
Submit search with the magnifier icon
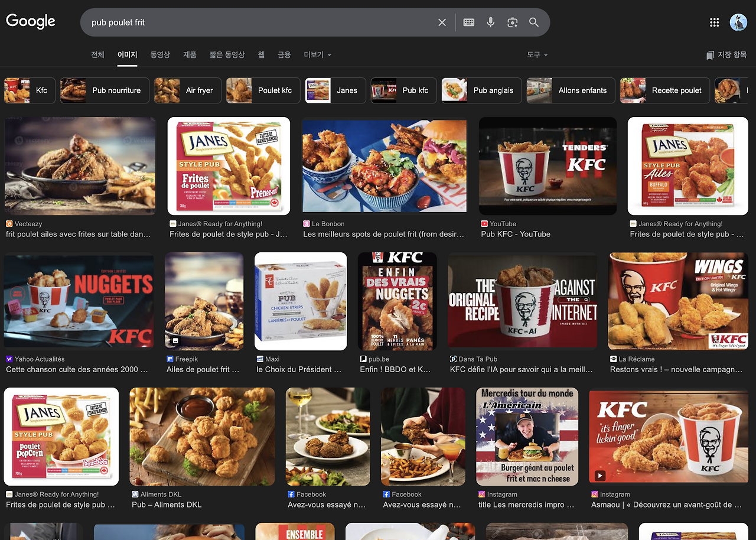coord(534,22)
